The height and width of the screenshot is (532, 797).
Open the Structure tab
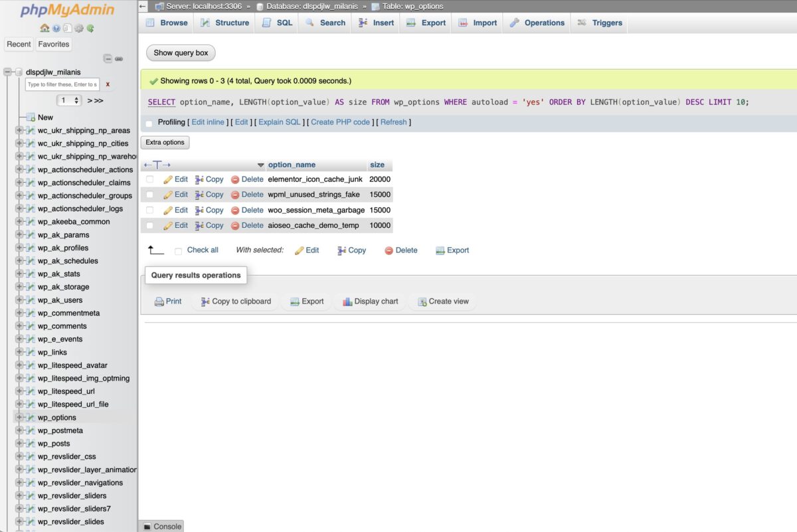tap(224, 23)
